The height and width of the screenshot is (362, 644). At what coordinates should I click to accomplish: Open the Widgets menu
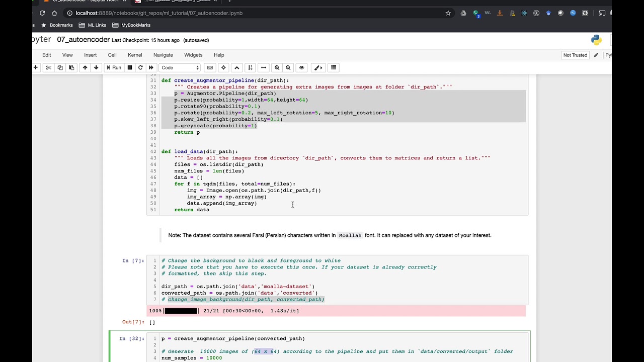193,55
